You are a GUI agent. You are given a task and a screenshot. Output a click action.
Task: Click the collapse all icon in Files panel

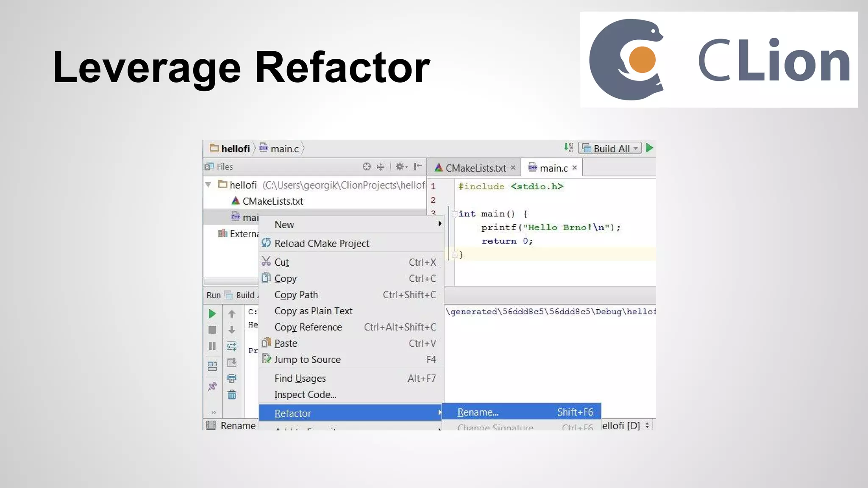pos(381,167)
